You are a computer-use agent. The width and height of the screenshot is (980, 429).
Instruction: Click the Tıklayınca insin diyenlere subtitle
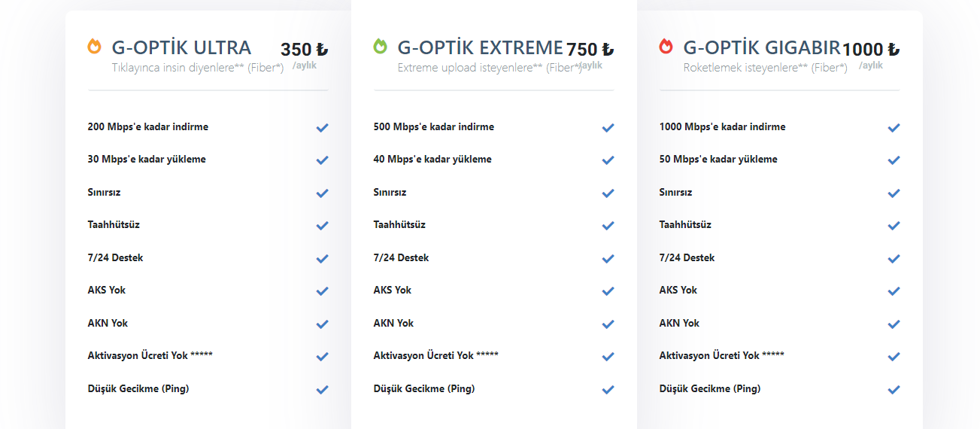click(198, 68)
